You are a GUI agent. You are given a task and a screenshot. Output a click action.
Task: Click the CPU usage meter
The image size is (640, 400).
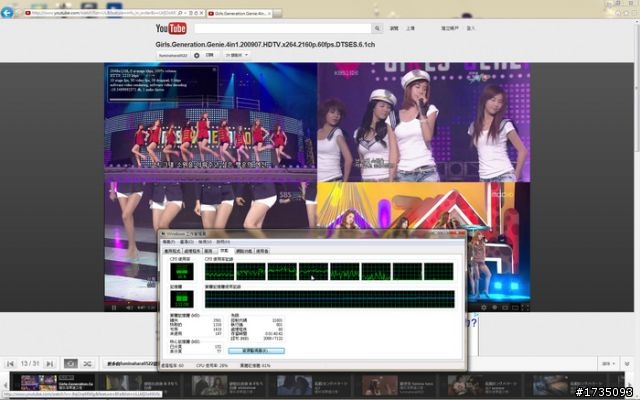click(x=182, y=271)
